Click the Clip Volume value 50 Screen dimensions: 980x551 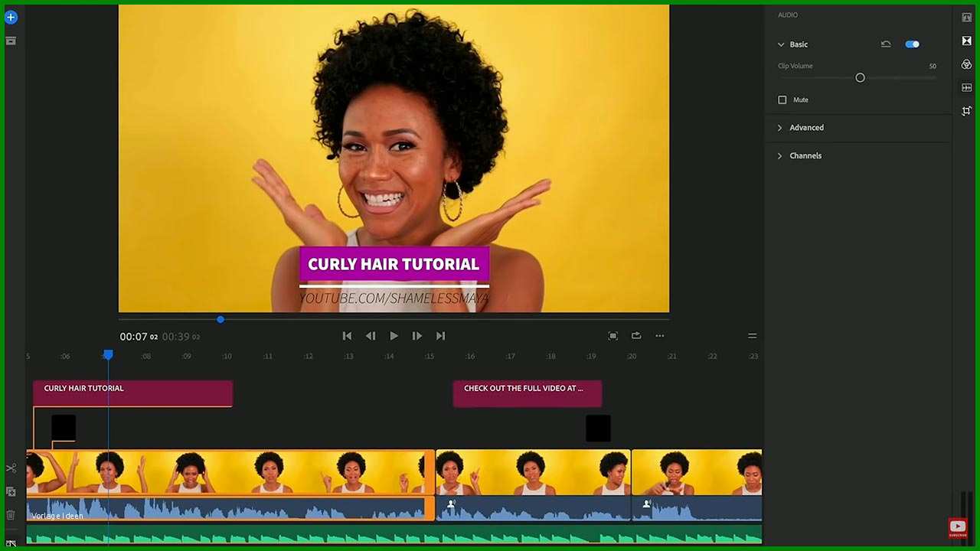(x=933, y=67)
